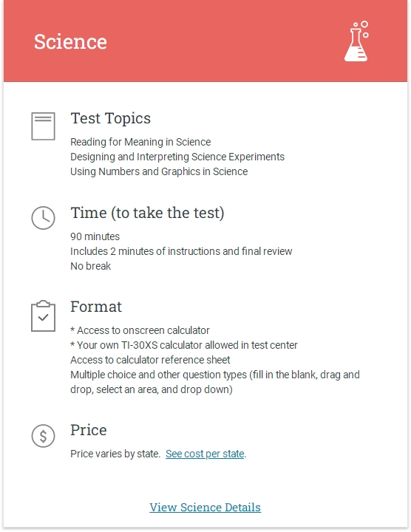411x532 pixels.
Task: Click the Test Topics heading
Action: (111, 118)
